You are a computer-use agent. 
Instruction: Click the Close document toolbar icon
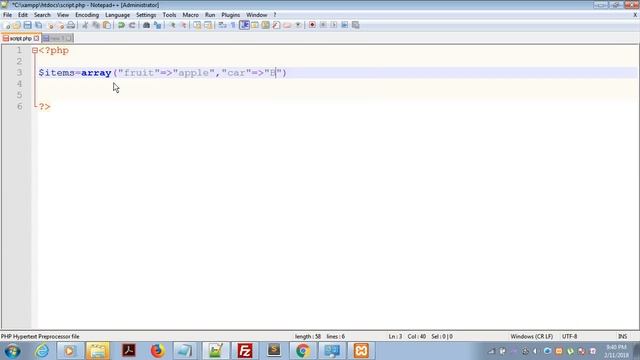[51, 25]
